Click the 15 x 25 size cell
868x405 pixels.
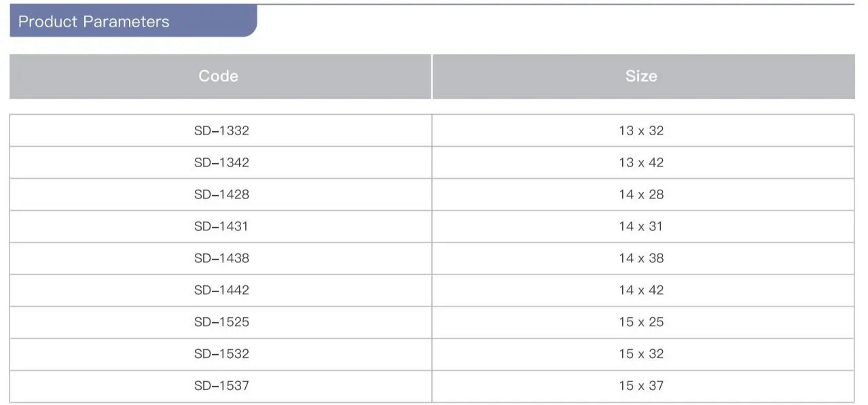pos(641,322)
